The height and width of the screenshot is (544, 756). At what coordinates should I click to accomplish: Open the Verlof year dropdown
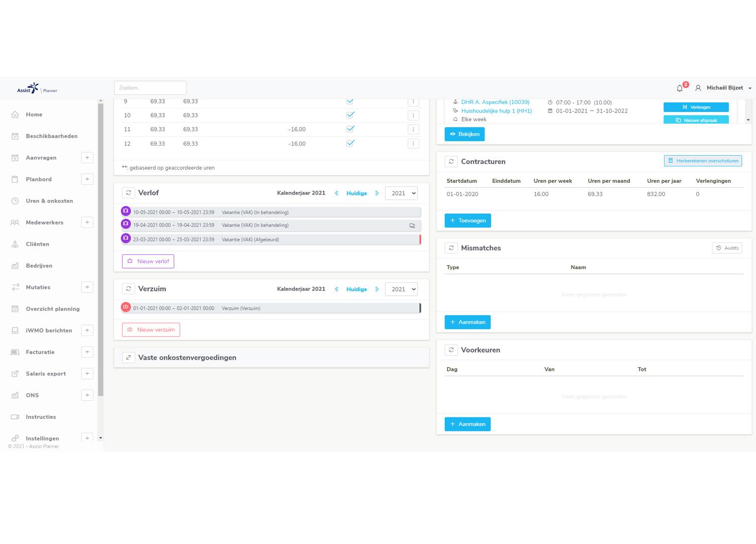click(401, 193)
